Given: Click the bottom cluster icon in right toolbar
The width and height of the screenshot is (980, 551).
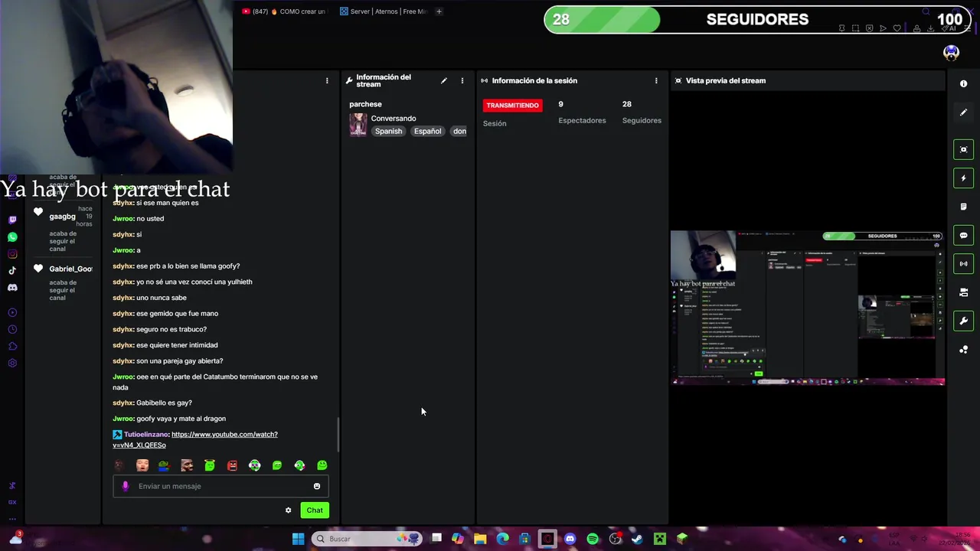Looking at the screenshot, I should pos(963,350).
